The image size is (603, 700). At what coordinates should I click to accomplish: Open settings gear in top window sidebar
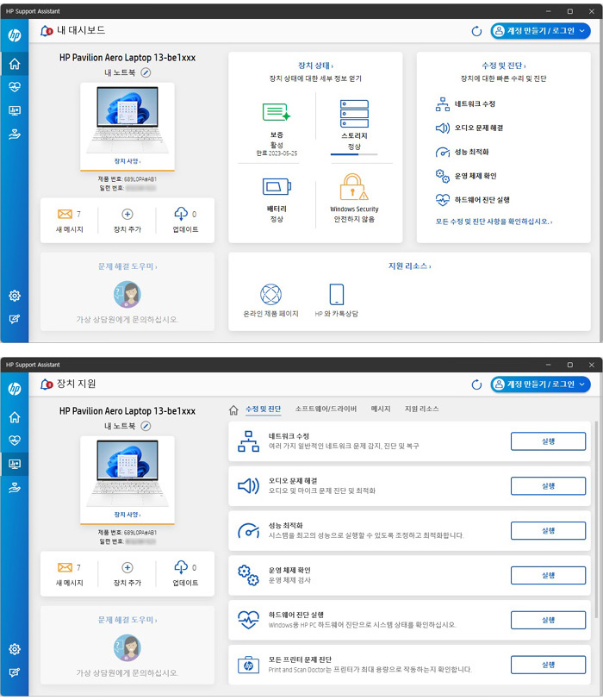15,296
